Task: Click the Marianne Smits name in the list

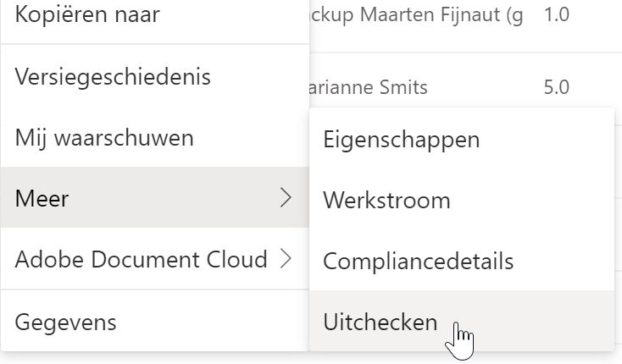Action: [x=369, y=87]
